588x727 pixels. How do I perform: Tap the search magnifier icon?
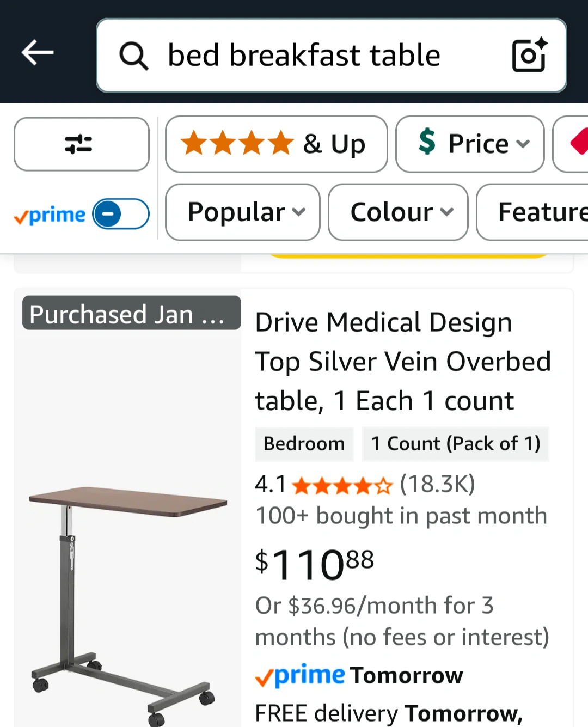coord(134,56)
